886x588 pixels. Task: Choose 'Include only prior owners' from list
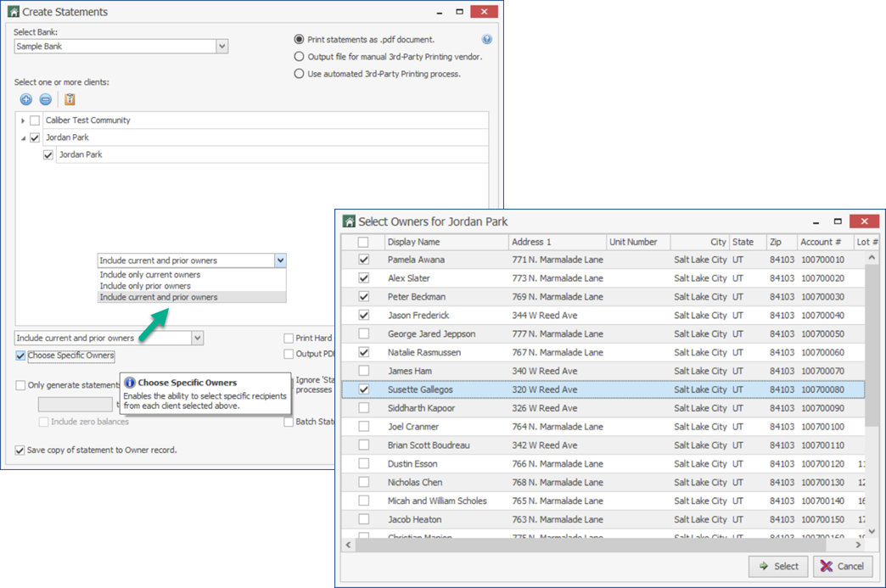tap(145, 286)
